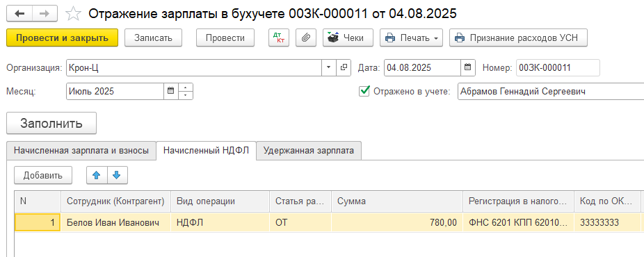Open attached files via paperclip icon
The image size is (644, 257).
click(305, 38)
